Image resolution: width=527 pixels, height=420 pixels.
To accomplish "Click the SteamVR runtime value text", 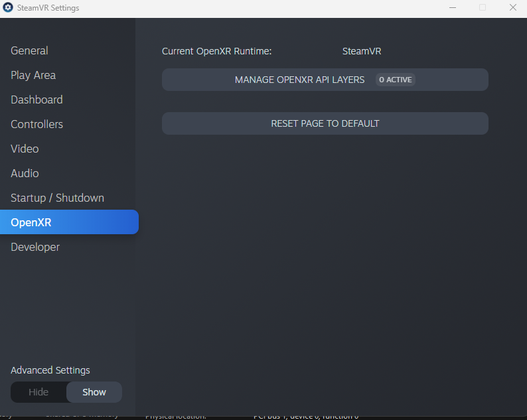I will 362,51.
